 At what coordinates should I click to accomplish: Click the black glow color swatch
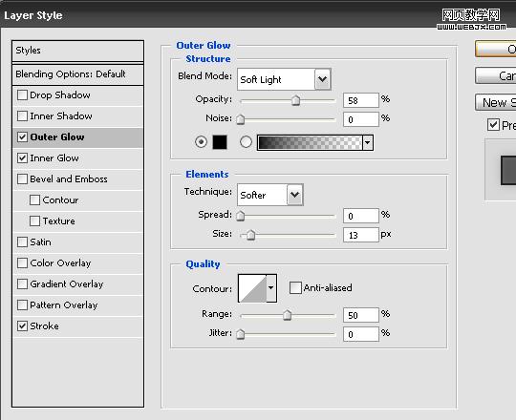click(x=220, y=142)
